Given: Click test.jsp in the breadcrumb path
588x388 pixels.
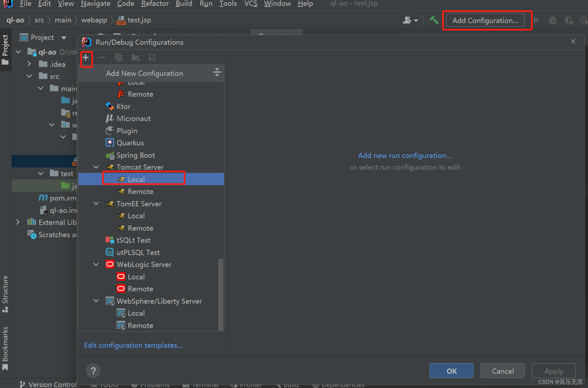Looking at the screenshot, I should [x=134, y=20].
